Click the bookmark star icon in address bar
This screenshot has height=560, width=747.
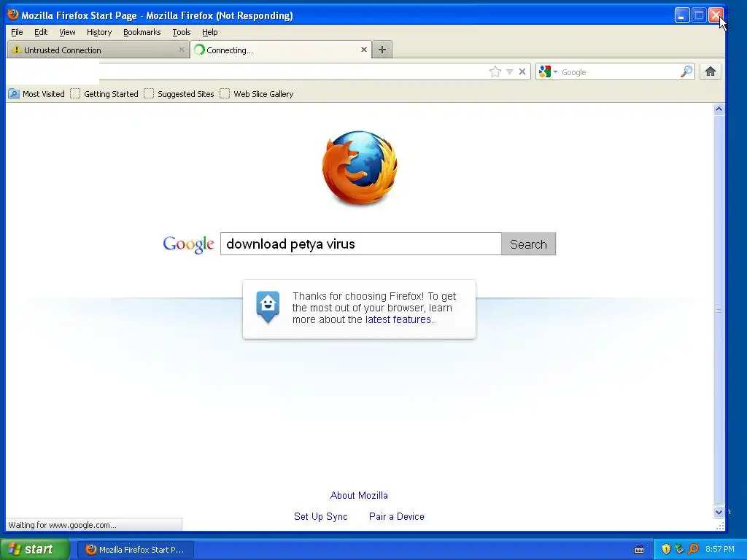click(495, 72)
